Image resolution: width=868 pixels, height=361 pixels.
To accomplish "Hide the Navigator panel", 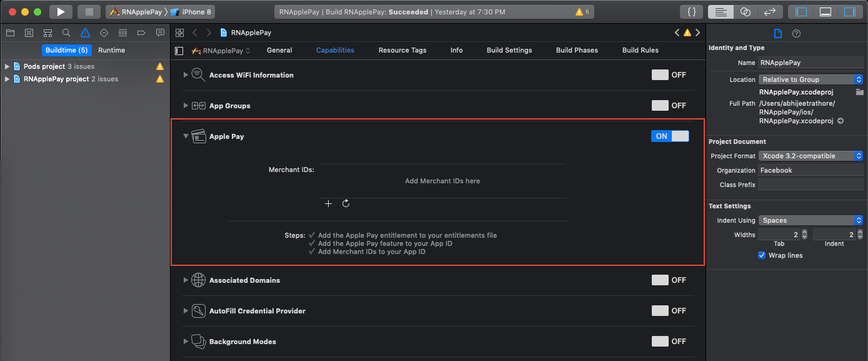I will tap(801, 12).
